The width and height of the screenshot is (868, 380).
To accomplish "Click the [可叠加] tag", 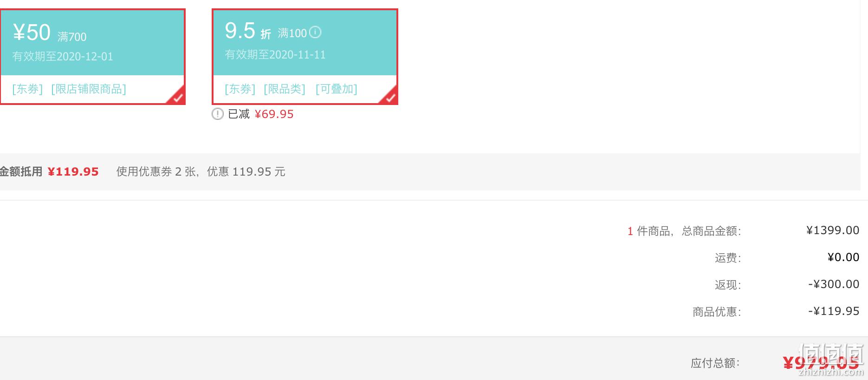I will (x=337, y=89).
